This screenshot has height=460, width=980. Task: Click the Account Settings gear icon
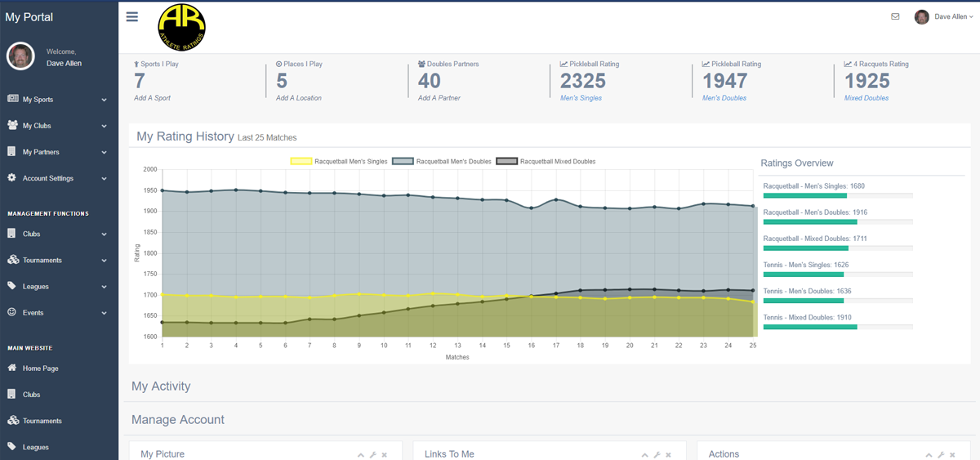pyautogui.click(x=12, y=178)
